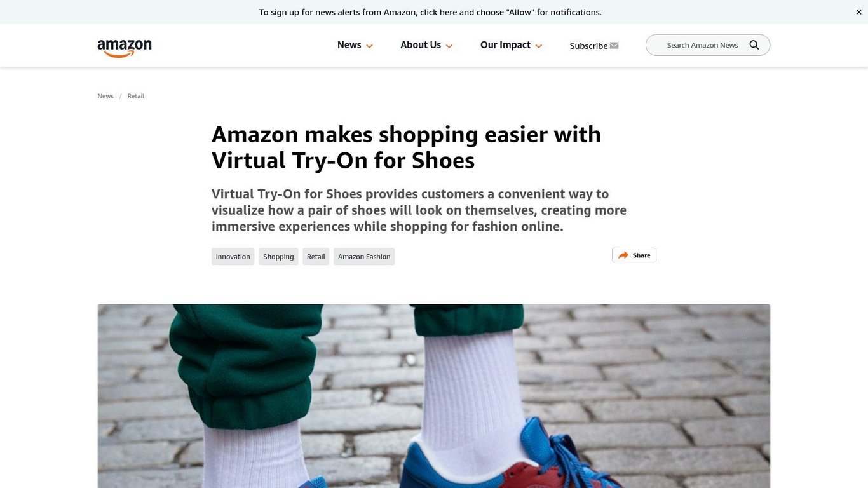Expand the News dropdown chevron

(x=369, y=46)
